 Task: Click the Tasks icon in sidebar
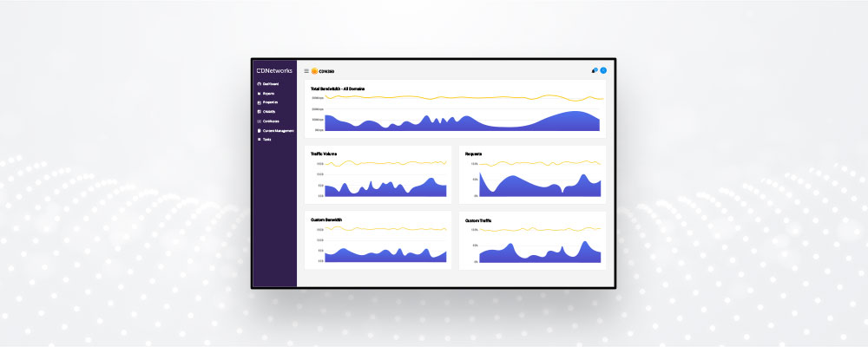[x=259, y=140]
